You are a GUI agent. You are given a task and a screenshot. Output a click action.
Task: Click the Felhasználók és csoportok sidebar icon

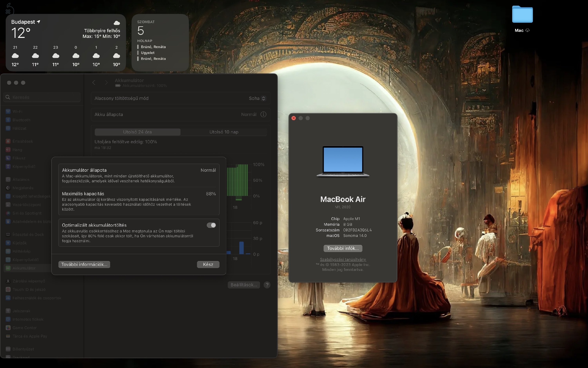[8, 298]
